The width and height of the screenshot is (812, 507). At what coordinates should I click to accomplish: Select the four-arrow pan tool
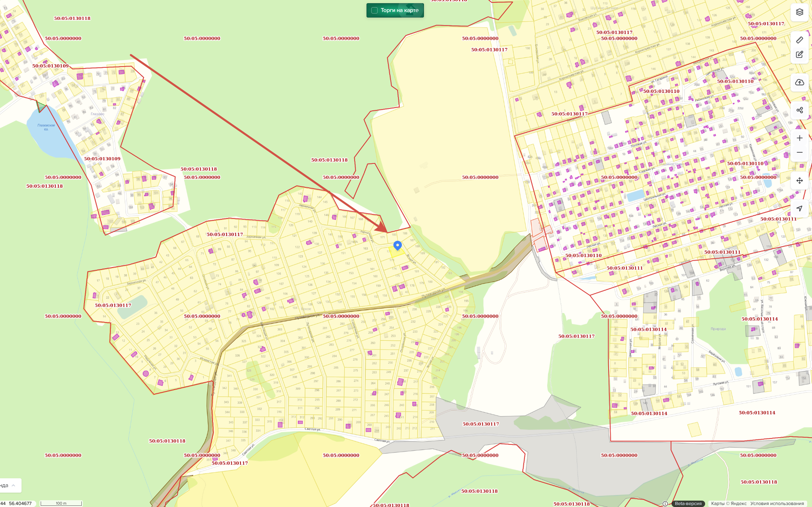(x=799, y=181)
